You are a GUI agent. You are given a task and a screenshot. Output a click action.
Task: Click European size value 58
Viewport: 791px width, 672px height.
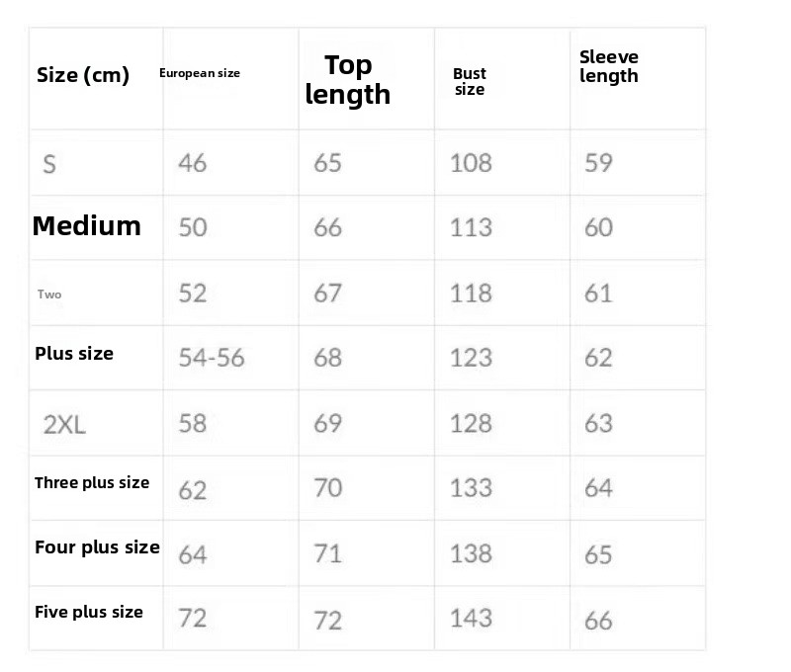tap(192, 423)
